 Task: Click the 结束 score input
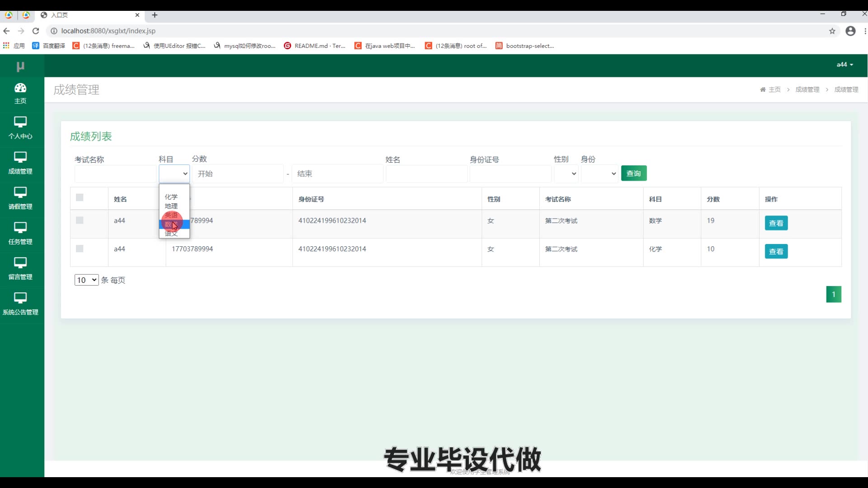click(x=338, y=174)
